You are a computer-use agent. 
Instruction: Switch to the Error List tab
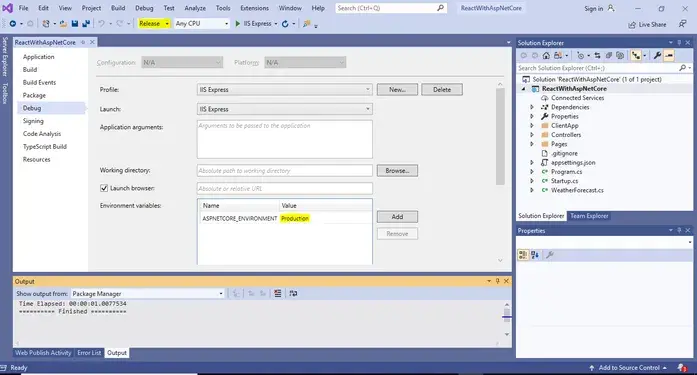[x=89, y=353]
